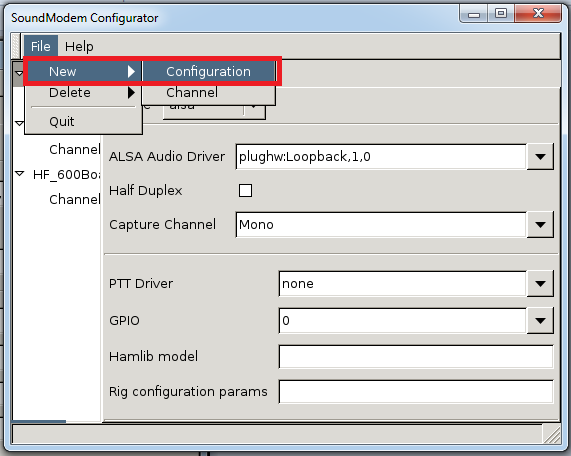This screenshot has width=571, height=456.
Task: Close the SoundModem Configurator window
Action: 538,14
